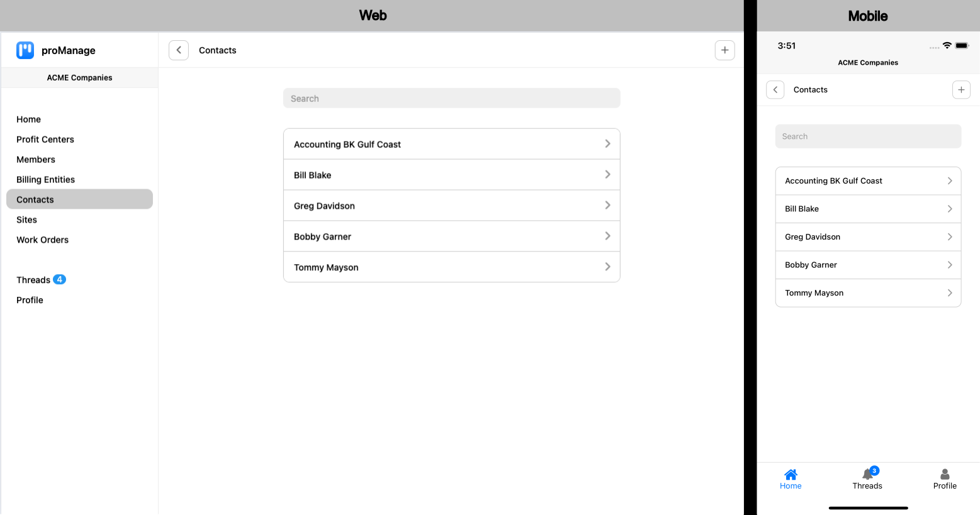980x515 pixels.
Task: Select Work Orders in the sidebar
Action: click(43, 240)
